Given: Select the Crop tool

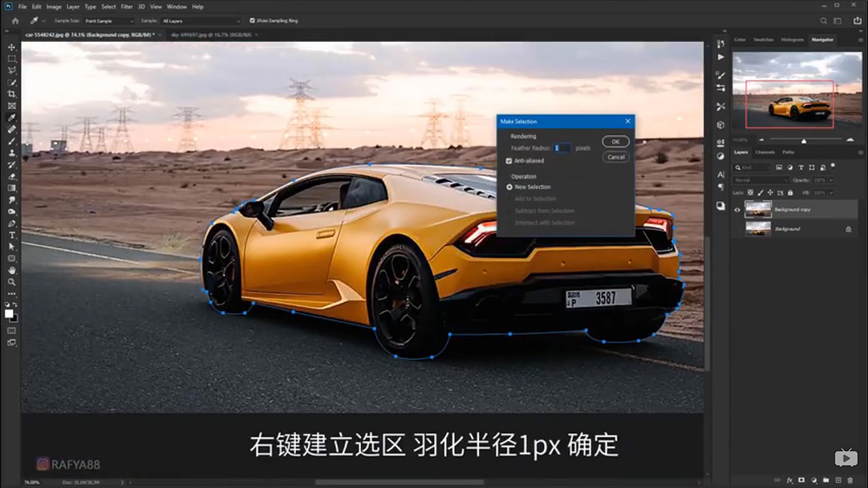Looking at the screenshot, I should (x=11, y=93).
